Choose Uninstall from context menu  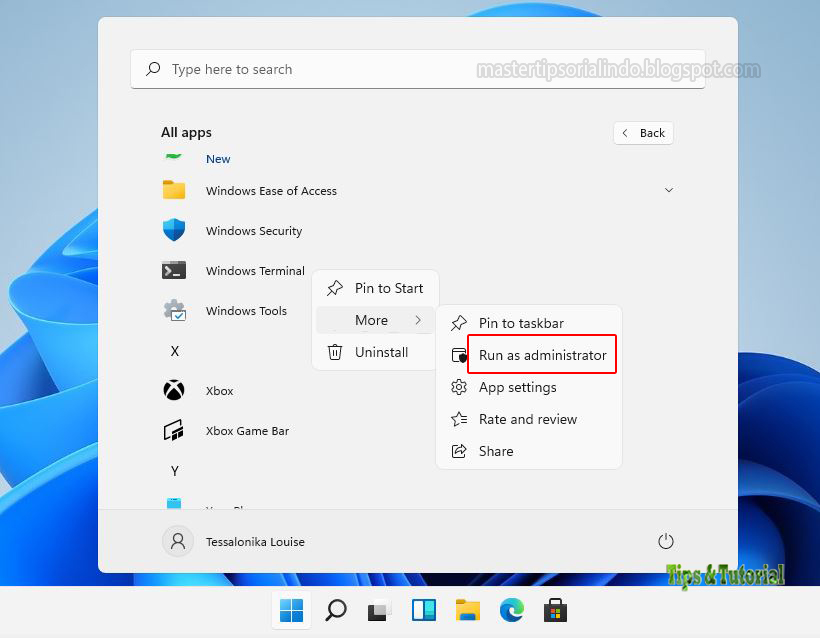pos(375,352)
